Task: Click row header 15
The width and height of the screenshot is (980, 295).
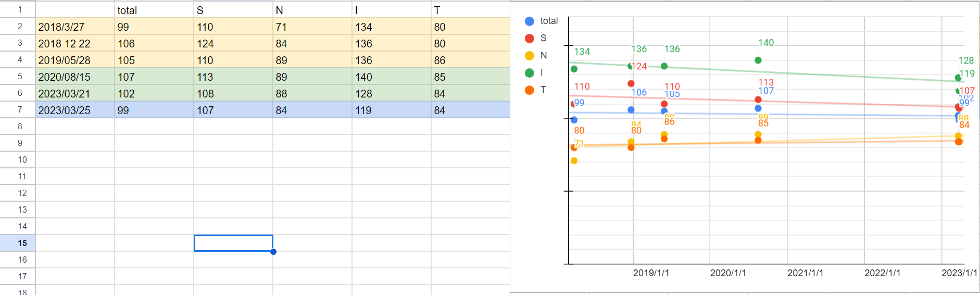Action: coord(22,243)
